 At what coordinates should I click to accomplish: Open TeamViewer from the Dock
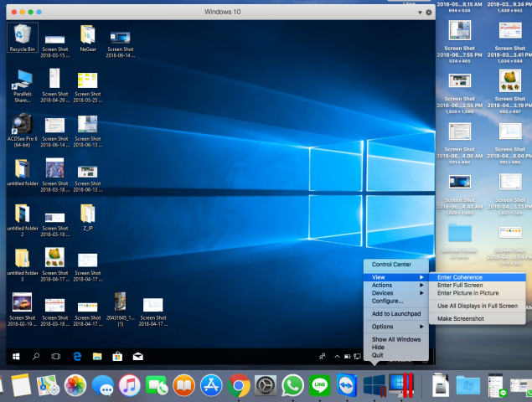347,385
